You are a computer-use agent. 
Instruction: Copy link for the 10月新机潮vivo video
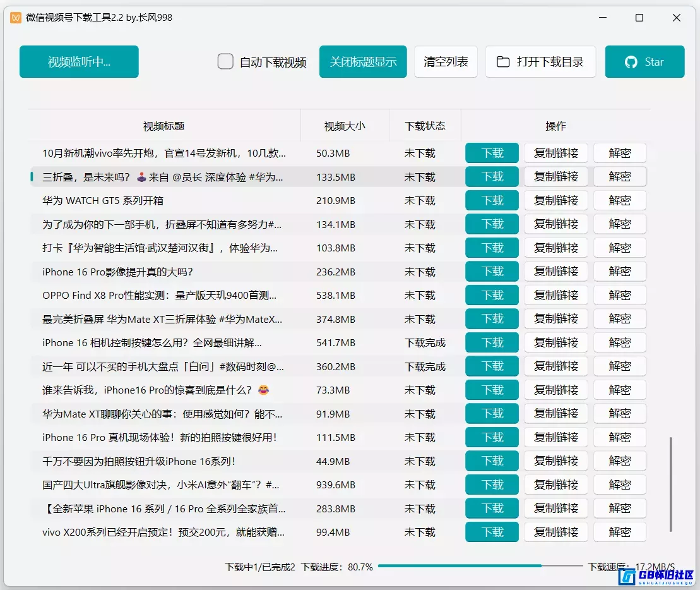pyautogui.click(x=555, y=153)
